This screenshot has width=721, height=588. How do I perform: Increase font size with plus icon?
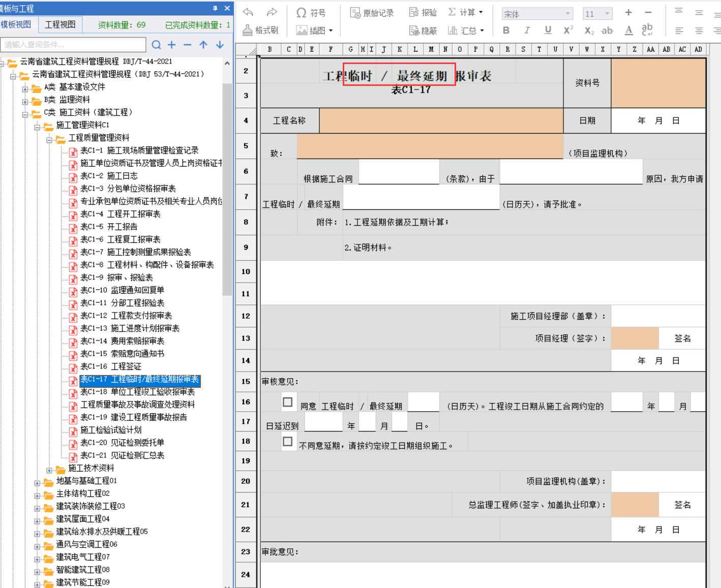point(628,13)
